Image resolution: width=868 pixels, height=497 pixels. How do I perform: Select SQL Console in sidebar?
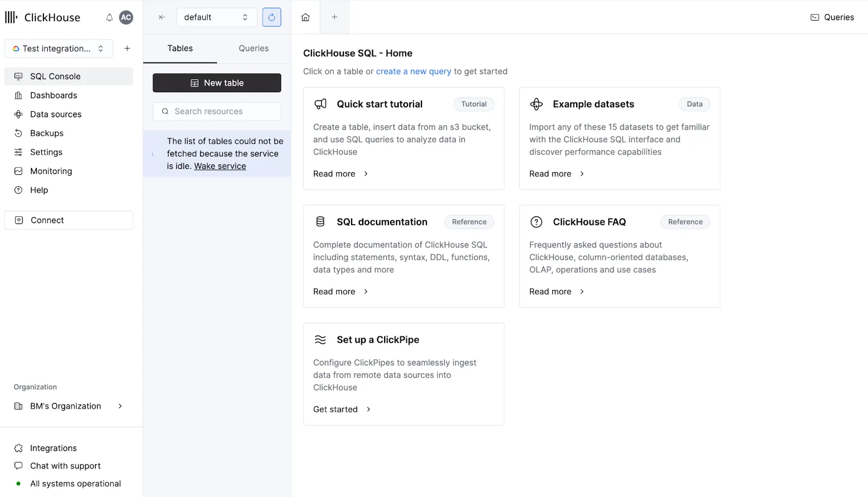coord(68,77)
